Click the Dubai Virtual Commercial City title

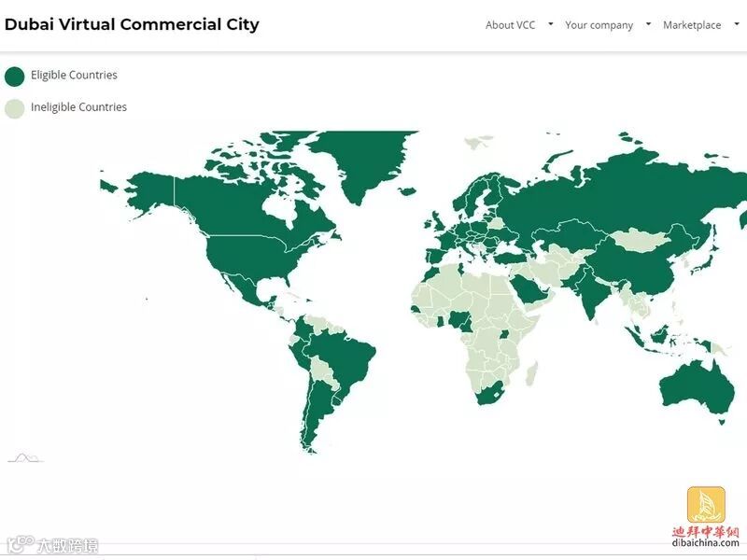[x=132, y=24]
